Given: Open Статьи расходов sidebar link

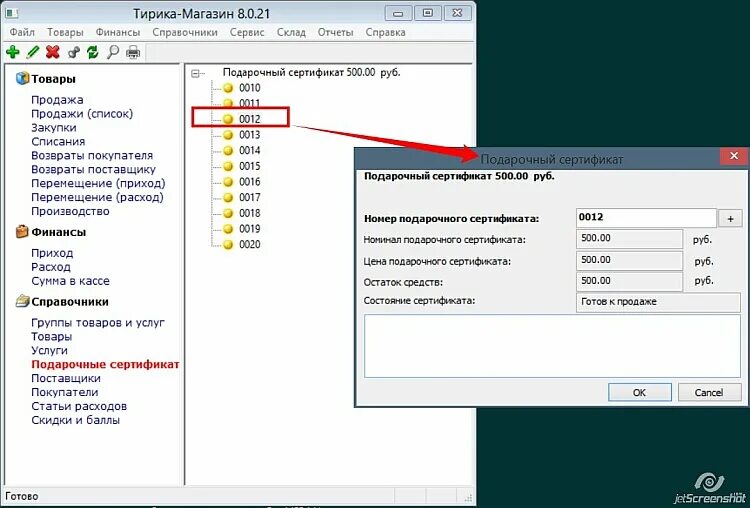Looking at the screenshot, I should tap(79, 406).
